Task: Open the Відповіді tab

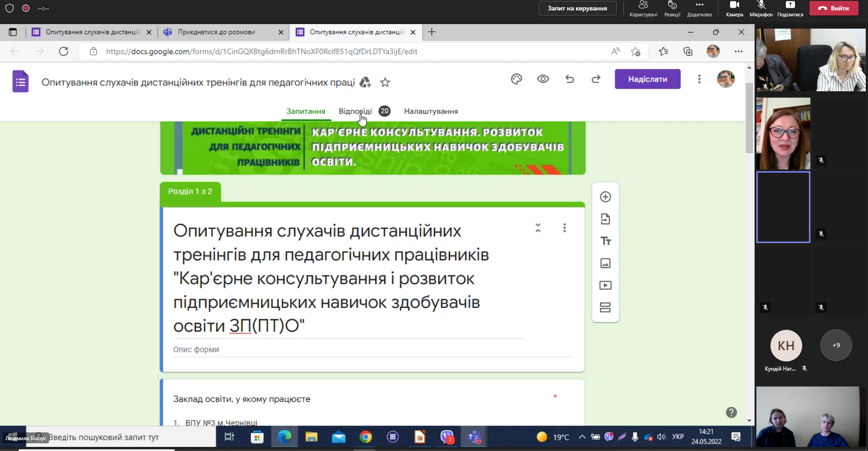Action: pyautogui.click(x=355, y=111)
